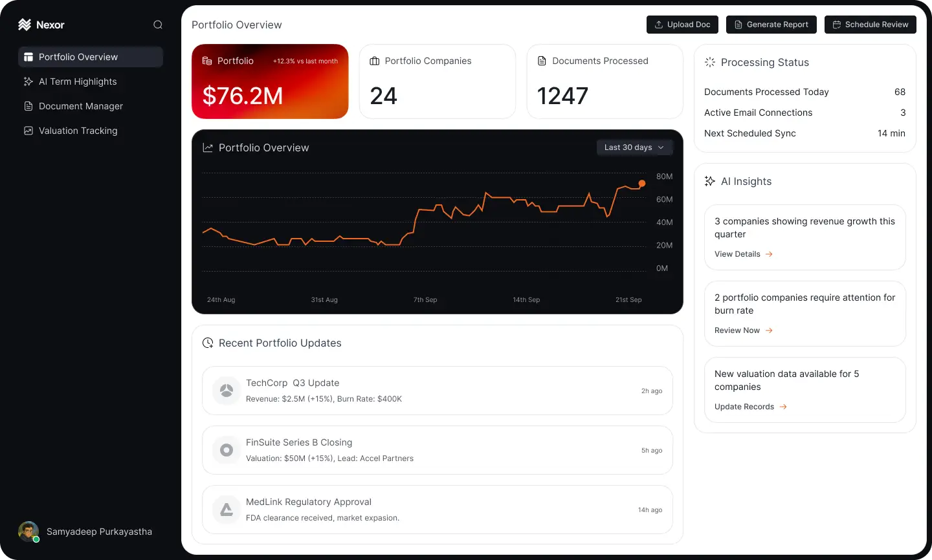This screenshot has height=560, width=932.
Task: Click the Documents Processed file icon
Action: pos(542,61)
